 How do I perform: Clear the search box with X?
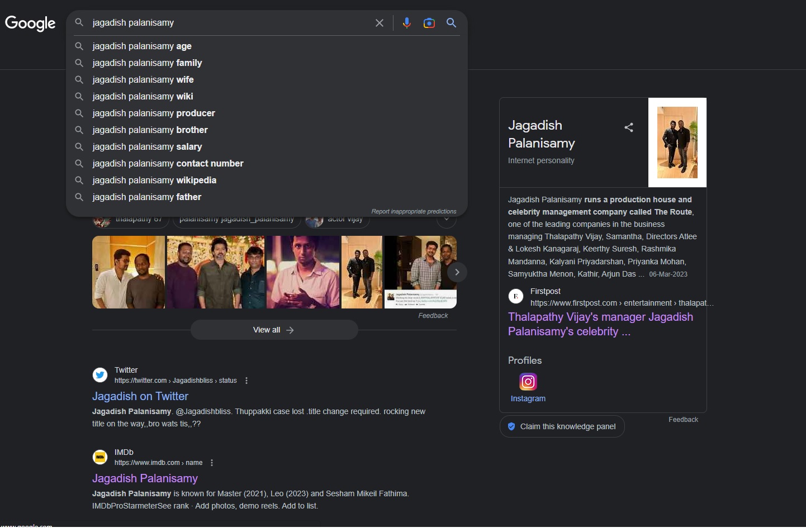[380, 23]
